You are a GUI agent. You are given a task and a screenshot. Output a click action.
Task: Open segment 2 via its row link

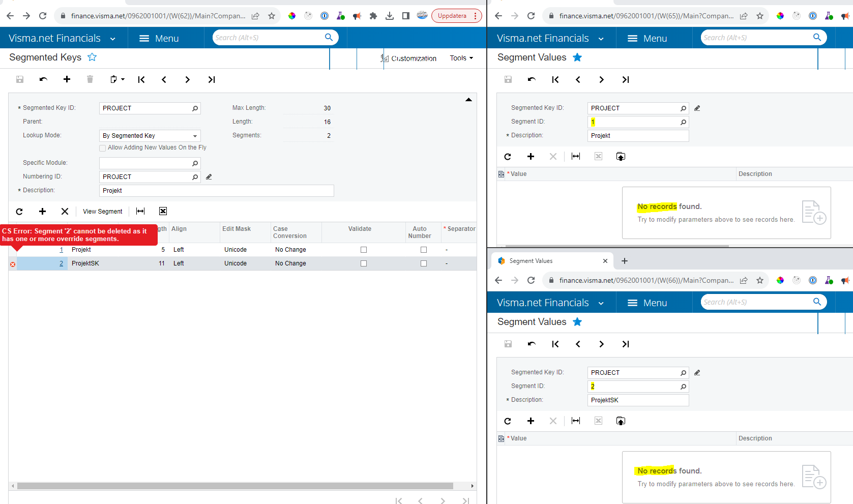[61, 263]
